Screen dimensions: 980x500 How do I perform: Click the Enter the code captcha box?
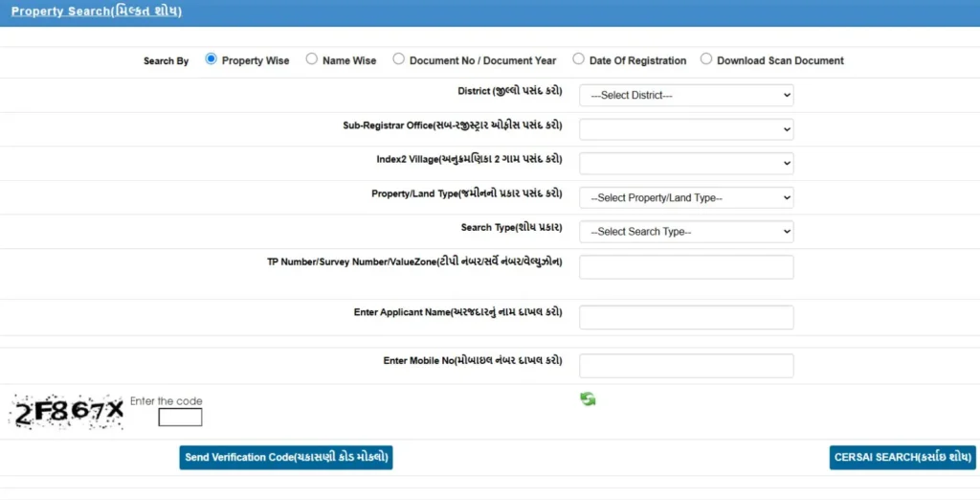180,418
